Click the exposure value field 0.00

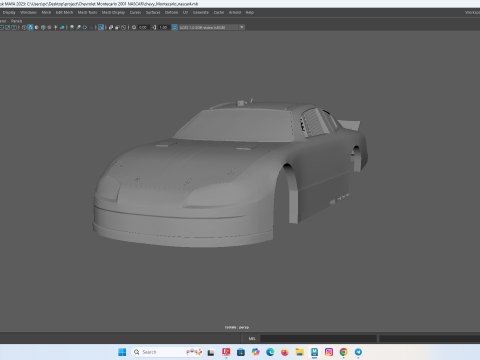[143, 27]
